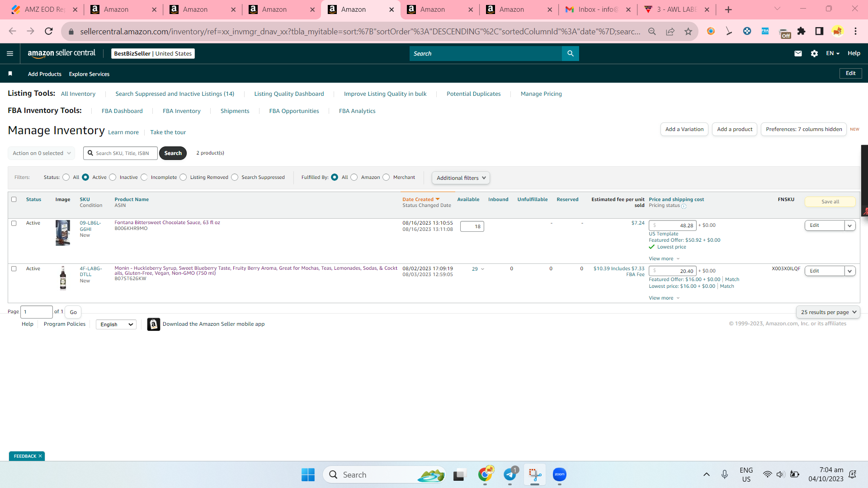This screenshot has height=488, width=868.
Task: Open Chrome from the taskbar
Action: (485, 474)
